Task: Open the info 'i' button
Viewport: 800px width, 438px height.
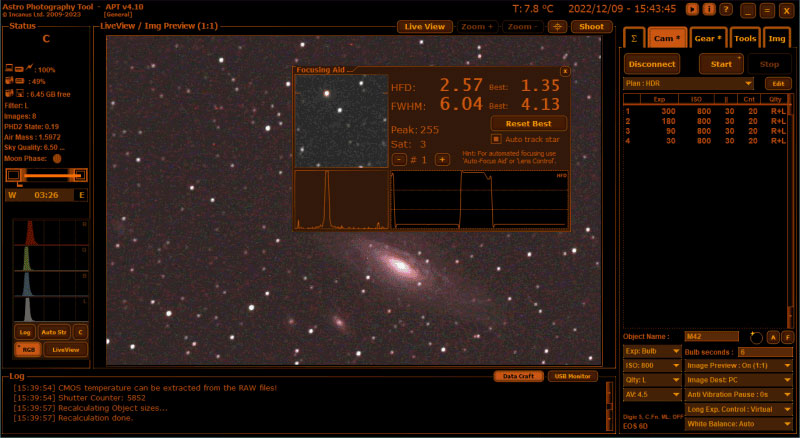Action: [x=709, y=9]
